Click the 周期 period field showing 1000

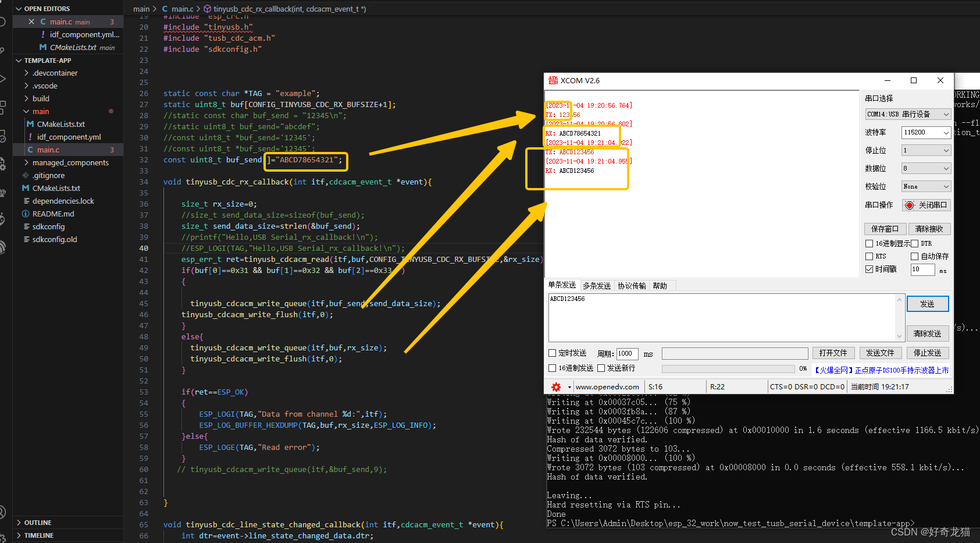(628, 353)
